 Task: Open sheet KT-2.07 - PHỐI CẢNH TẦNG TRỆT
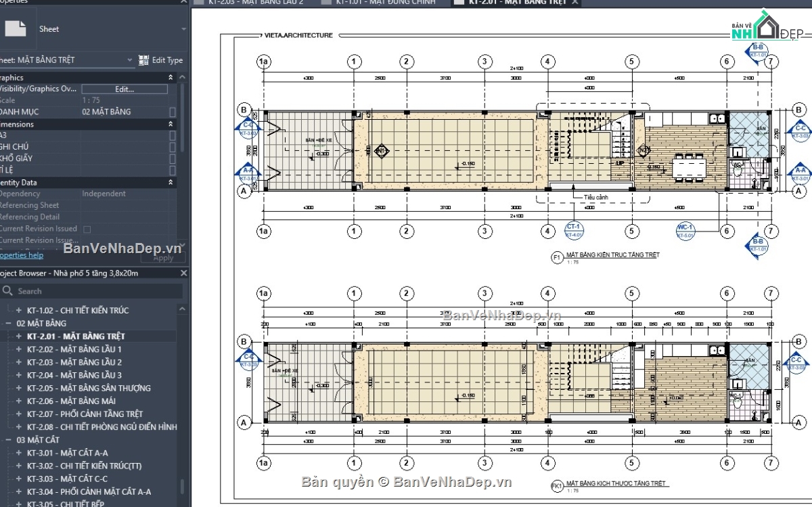pos(85,414)
